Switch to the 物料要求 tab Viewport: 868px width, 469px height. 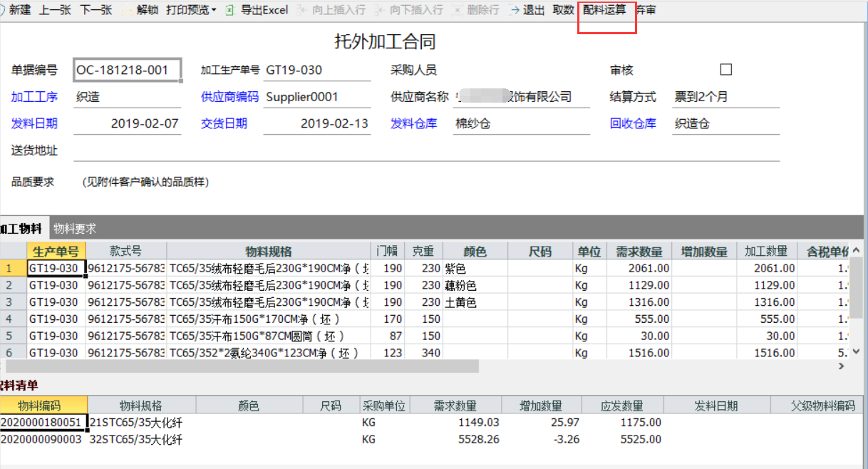75,229
